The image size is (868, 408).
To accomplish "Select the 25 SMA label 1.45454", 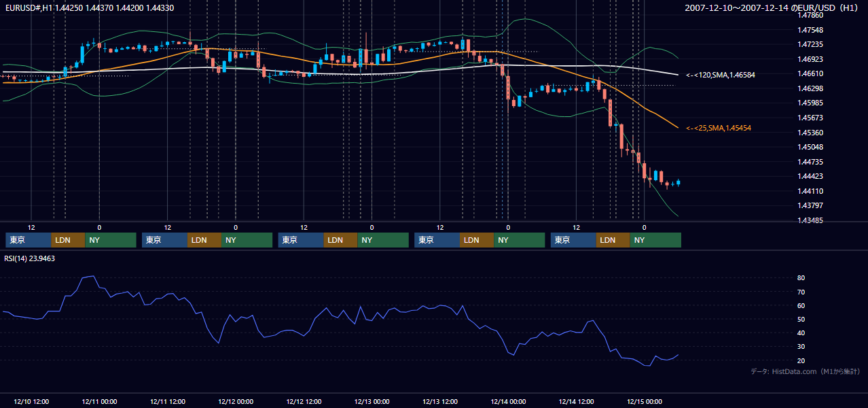I will click(x=719, y=128).
